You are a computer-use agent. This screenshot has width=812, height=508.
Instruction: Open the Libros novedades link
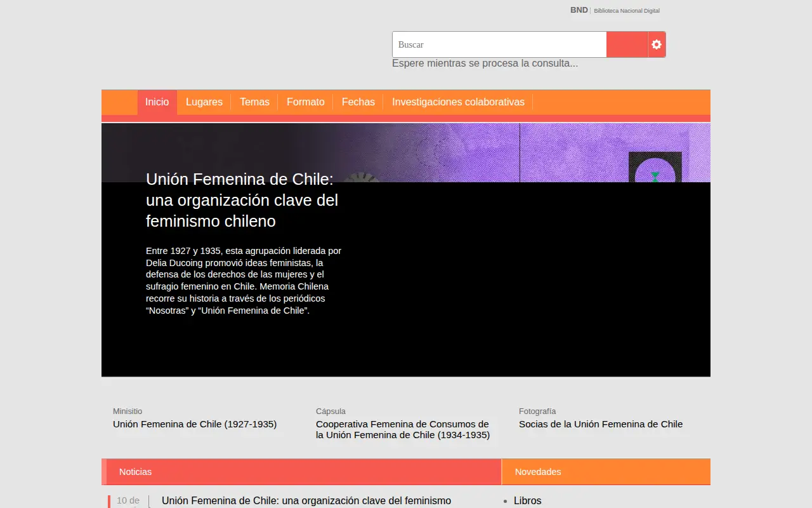pyautogui.click(x=528, y=501)
